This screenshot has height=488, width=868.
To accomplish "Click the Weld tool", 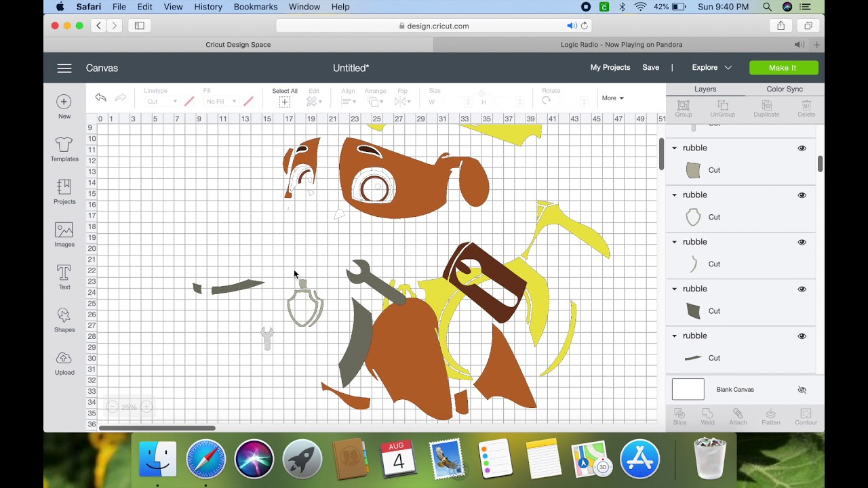I will point(707,416).
